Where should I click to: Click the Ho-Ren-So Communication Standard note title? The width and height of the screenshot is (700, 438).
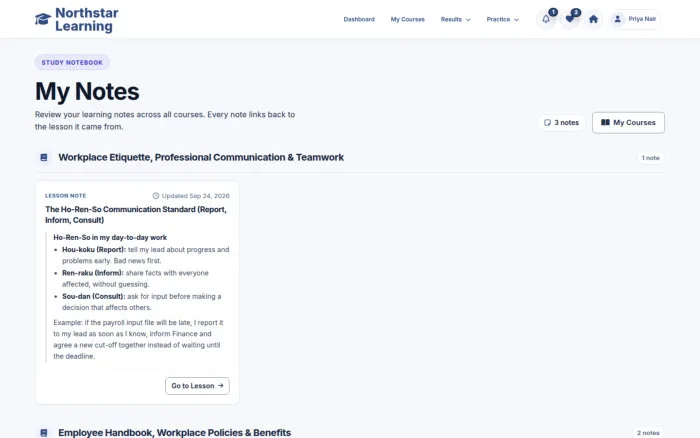pyautogui.click(x=136, y=214)
